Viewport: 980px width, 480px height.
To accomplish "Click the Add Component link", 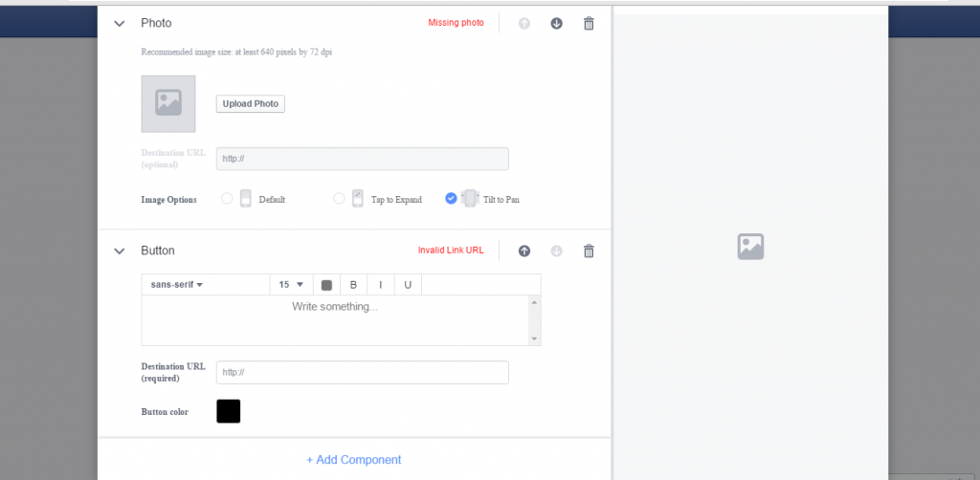I will [x=354, y=460].
